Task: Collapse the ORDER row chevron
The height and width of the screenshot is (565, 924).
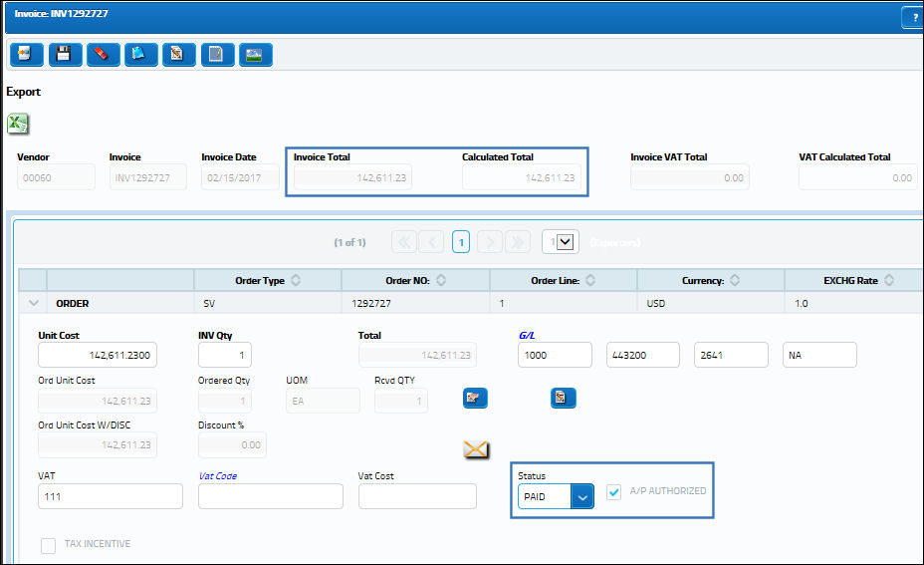Action: (33, 303)
